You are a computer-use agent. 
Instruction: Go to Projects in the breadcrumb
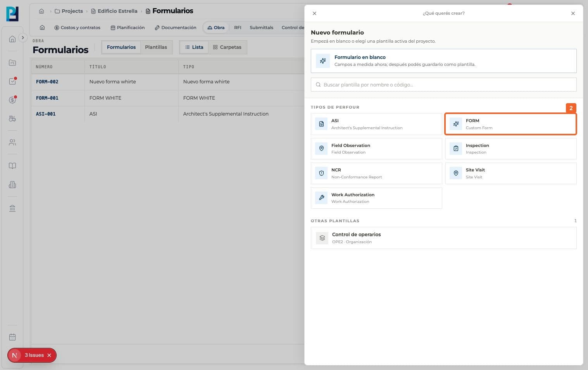tap(69, 11)
